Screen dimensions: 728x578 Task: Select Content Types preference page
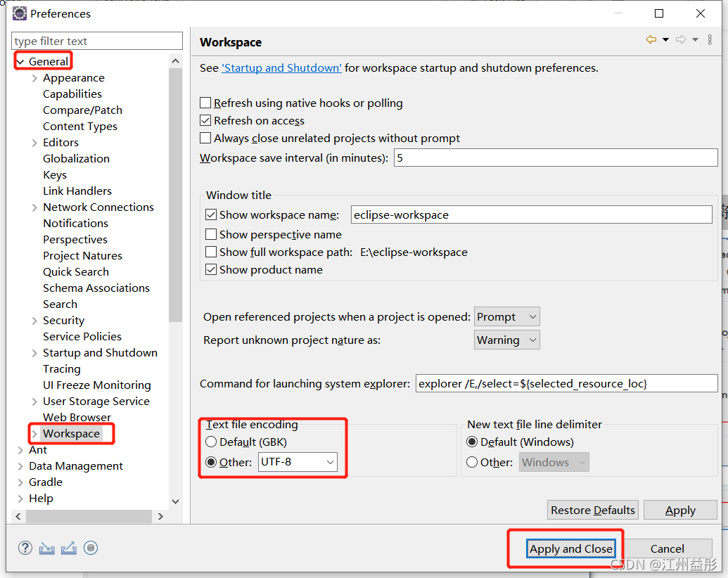pos(80,127)
